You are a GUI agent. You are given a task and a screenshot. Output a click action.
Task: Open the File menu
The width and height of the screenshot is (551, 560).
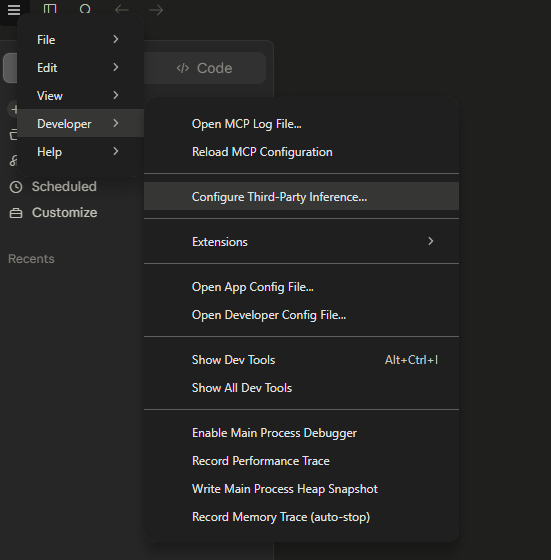tap(81, 39)
